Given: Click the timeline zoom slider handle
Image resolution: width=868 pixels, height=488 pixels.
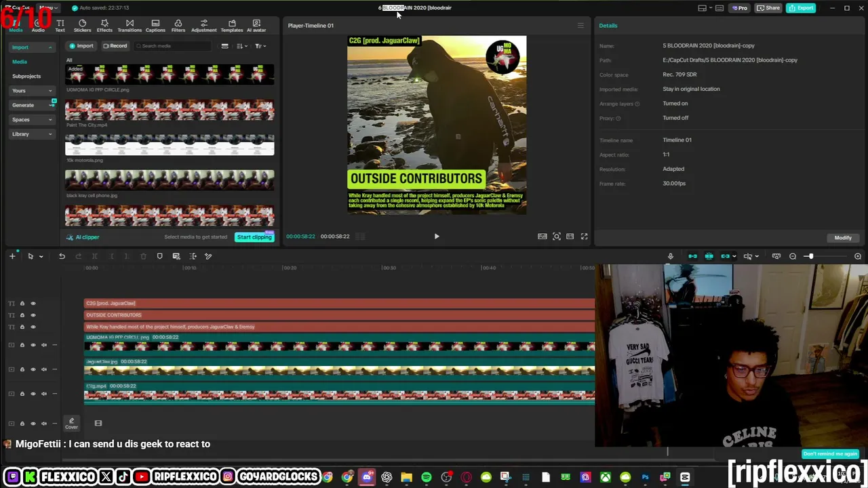Looking at the screenshot, I should click(x=810, y=256).
